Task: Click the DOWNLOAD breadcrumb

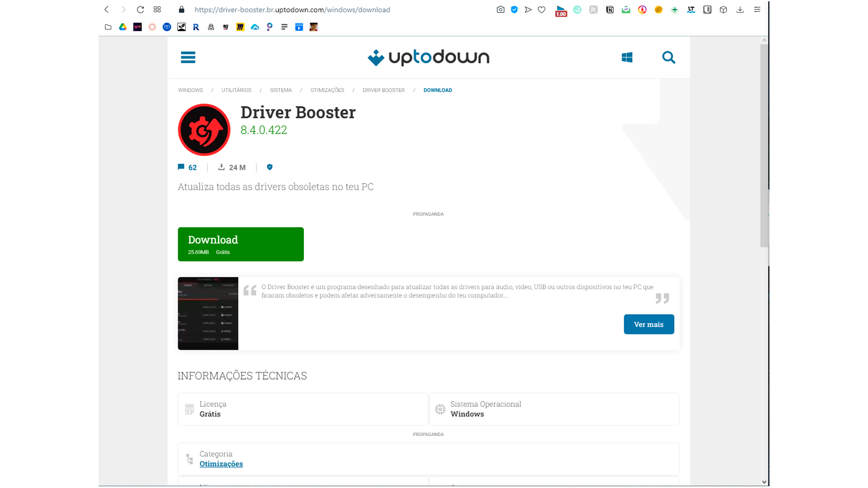Action: 438,90
